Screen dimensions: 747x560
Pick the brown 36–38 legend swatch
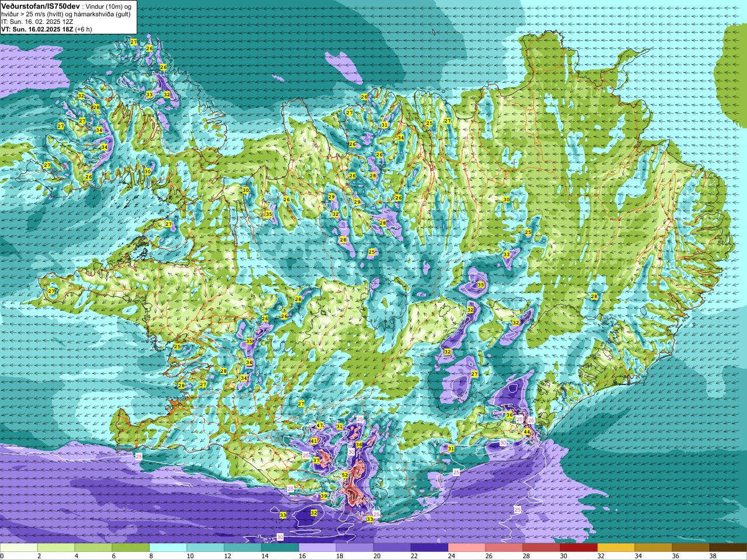(x=691, y=548)
